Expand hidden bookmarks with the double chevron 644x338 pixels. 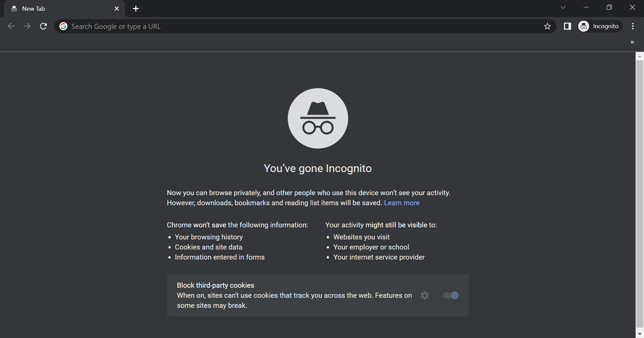[x=632, y=42]
